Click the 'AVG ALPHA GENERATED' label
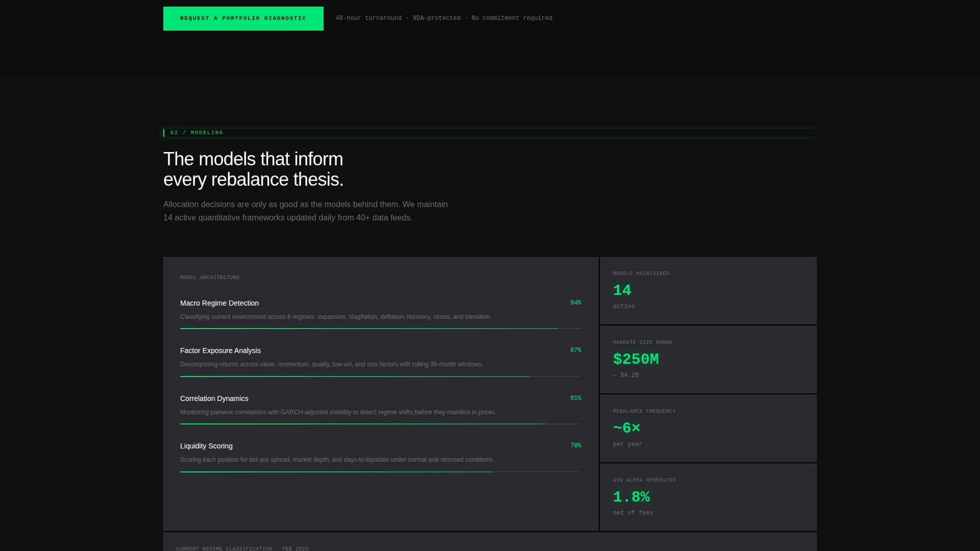The width and height of the screenshot is (980, 551). tap(644, 480)
